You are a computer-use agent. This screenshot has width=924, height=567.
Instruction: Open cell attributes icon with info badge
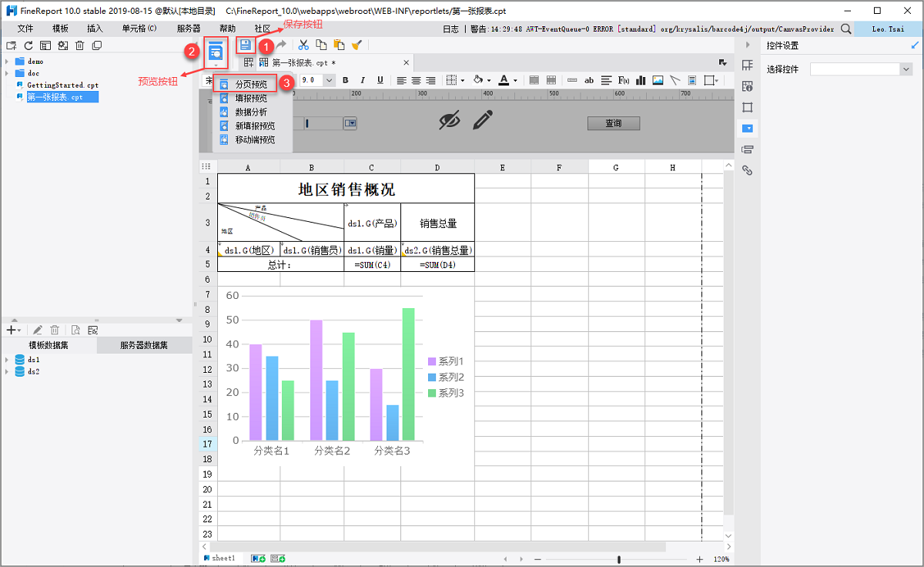click(x=747, y=86)
